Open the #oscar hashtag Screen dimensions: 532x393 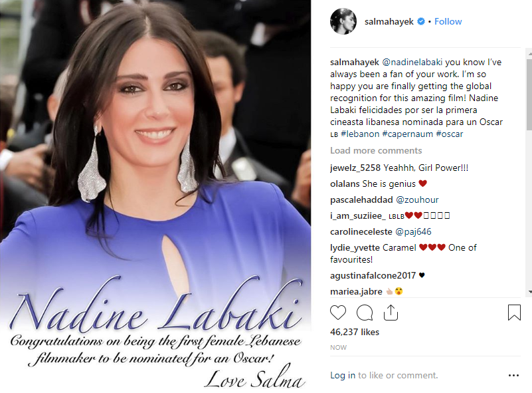click(x=449, y=134)
